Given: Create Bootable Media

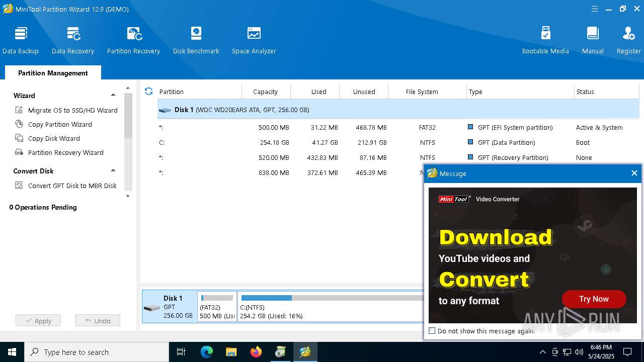Looking at the screenshot, I should [545, 40].
